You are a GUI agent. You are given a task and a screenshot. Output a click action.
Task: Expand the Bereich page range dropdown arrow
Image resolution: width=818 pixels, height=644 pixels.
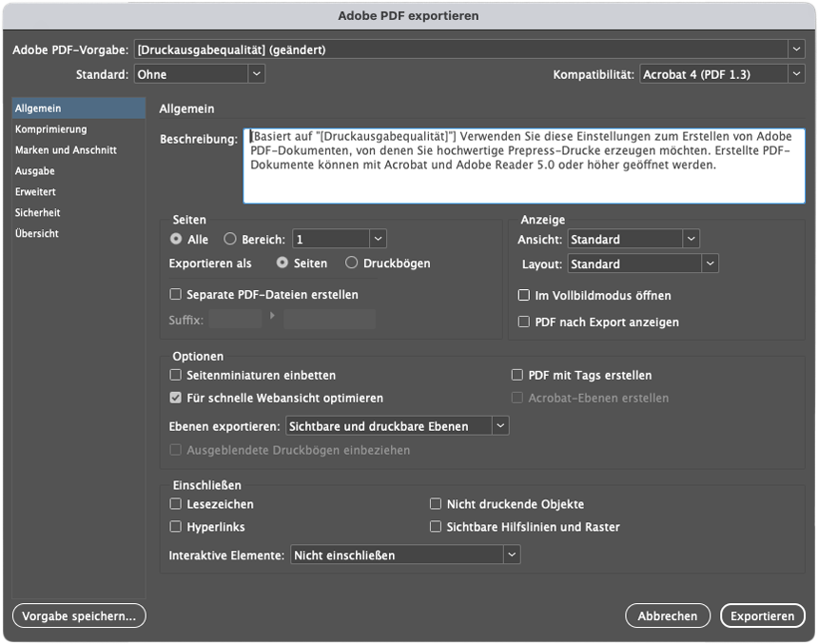point(379,239)
